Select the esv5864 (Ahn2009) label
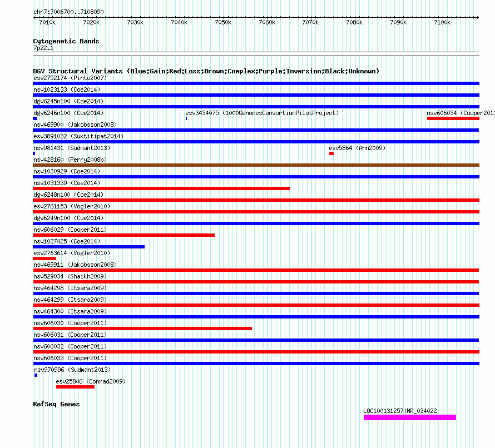The width and height of the screenshot is (495, 448). coord(357,148)
